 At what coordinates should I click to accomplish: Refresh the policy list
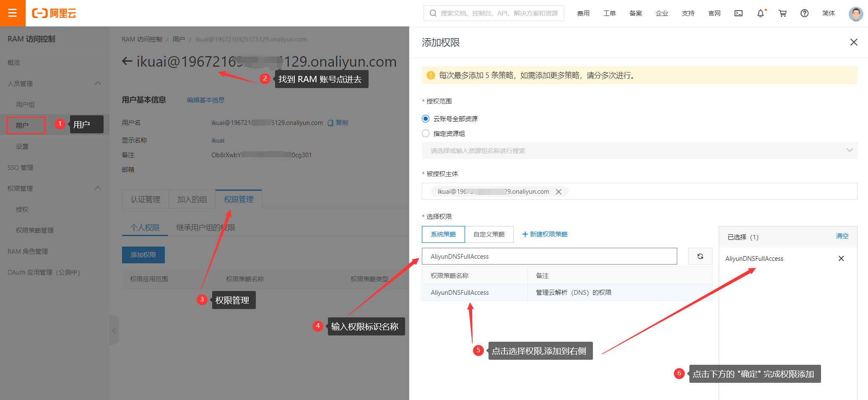[700, 256]
